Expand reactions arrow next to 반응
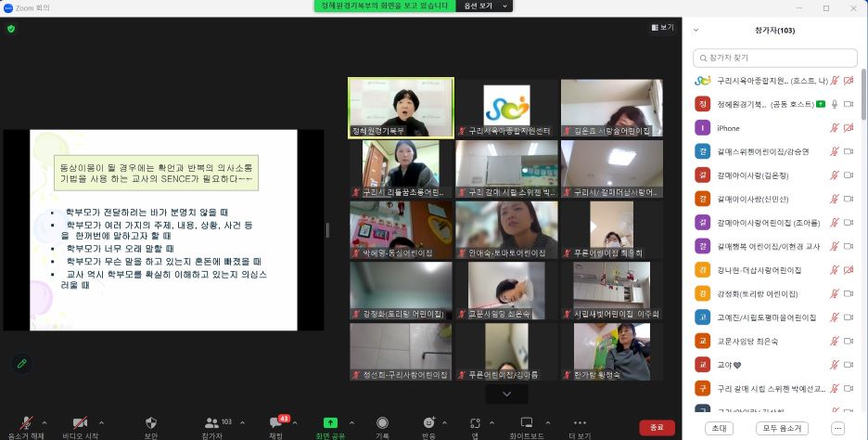 (x=445, y=422)
